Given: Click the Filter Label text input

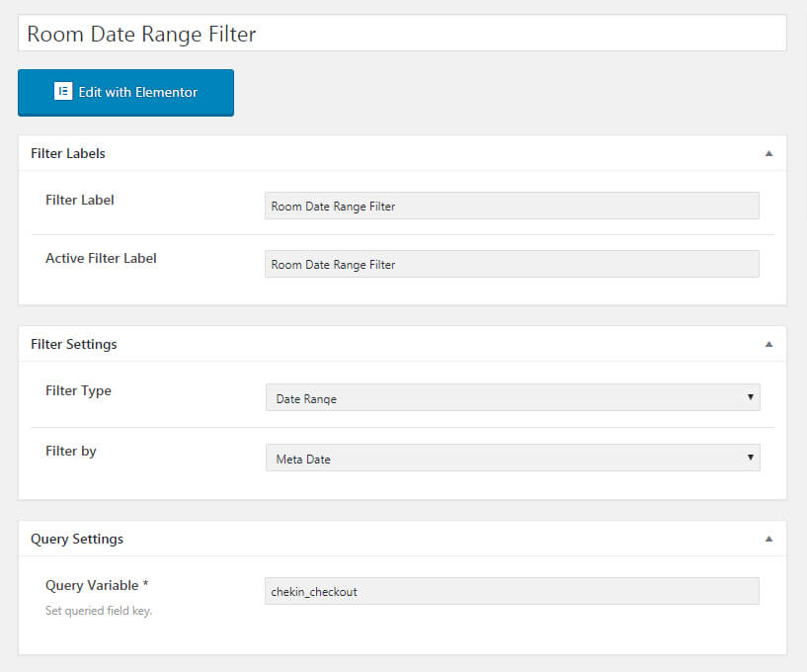Looking at the screenshot, I should click(512, 206).
